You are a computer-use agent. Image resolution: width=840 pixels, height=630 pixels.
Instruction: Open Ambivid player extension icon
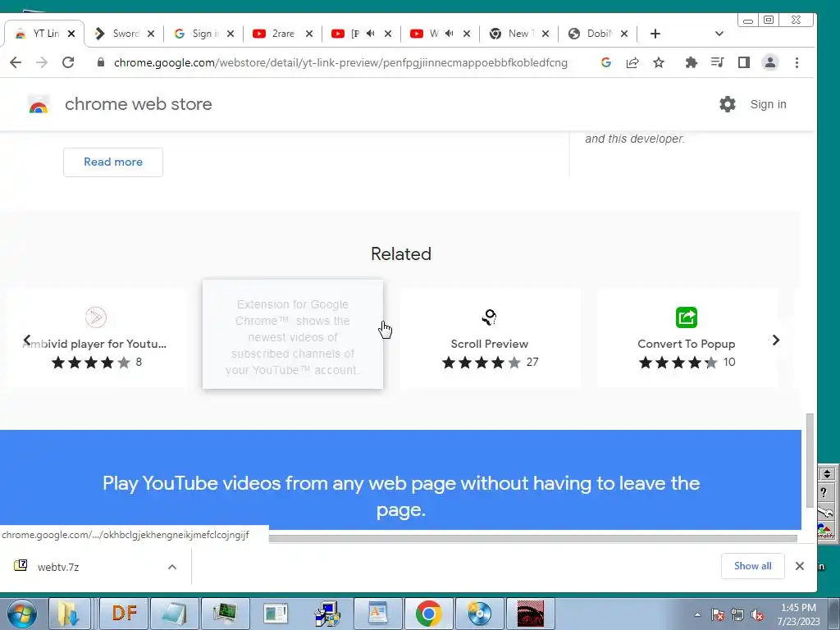96,317
